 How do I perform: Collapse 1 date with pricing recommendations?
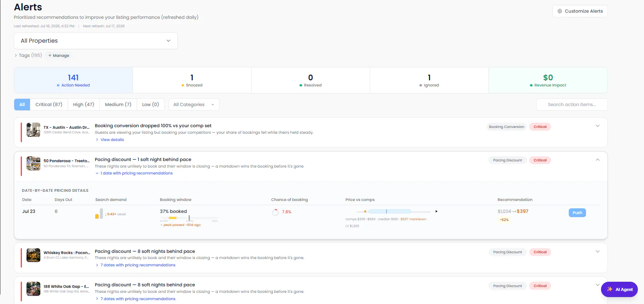pos(134,173)
